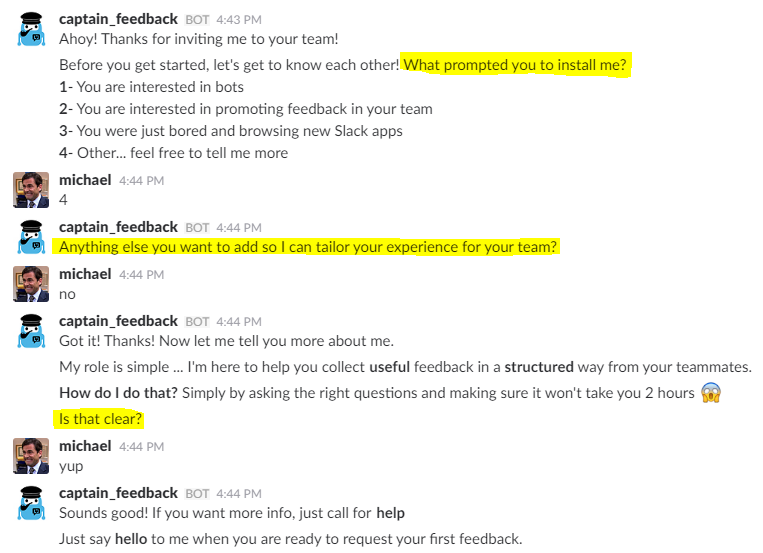Click the bold 'help' word

point(390,513)
